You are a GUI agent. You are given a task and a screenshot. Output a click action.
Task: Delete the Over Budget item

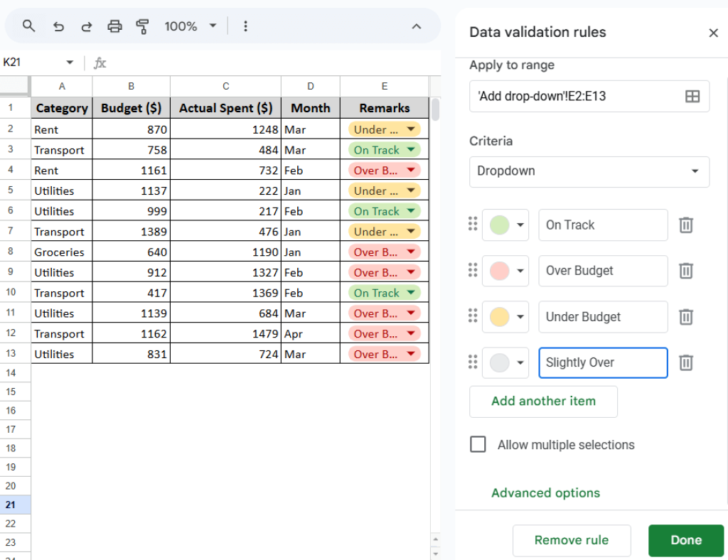[685, 271]
